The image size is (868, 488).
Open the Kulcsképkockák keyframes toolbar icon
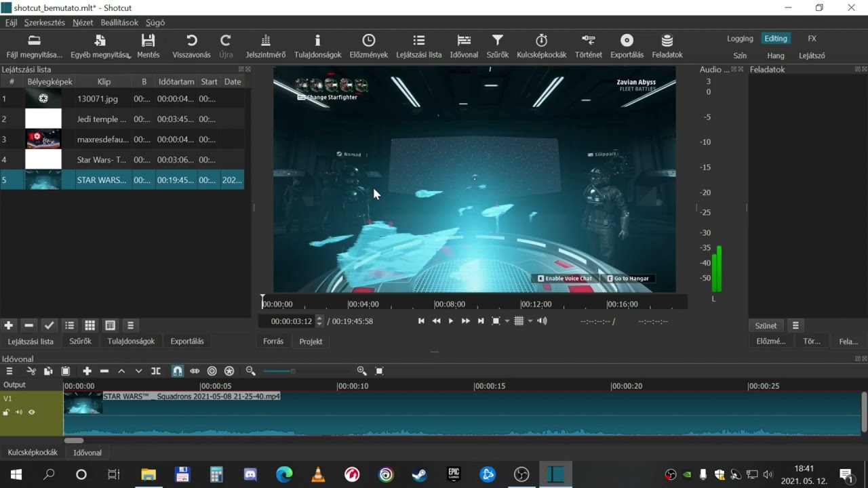(x=541, y=46)
